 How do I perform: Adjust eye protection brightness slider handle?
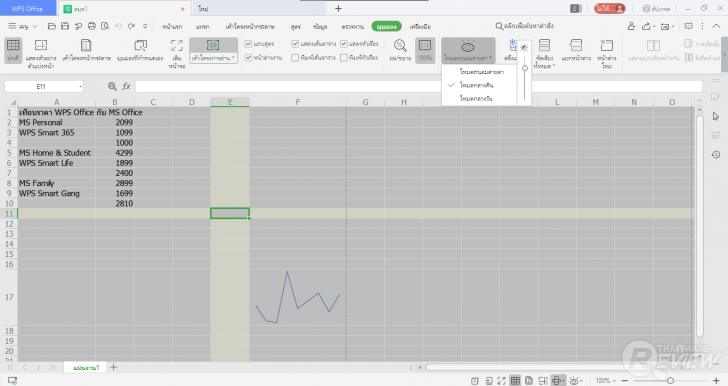525,68
